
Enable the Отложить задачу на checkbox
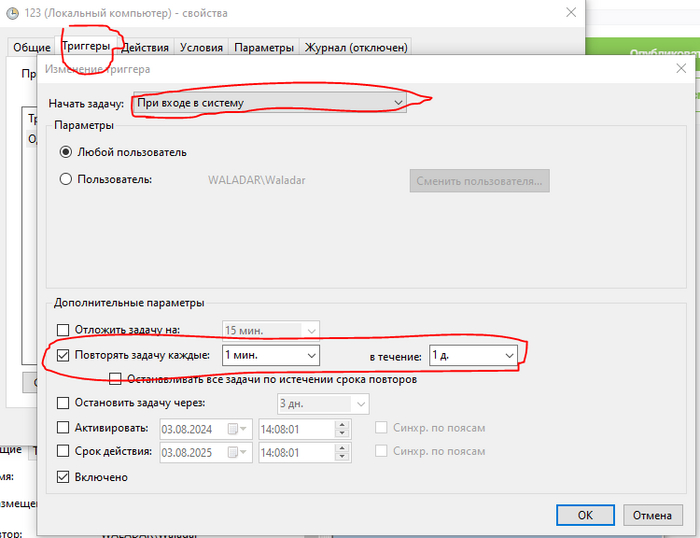point(63,330)
